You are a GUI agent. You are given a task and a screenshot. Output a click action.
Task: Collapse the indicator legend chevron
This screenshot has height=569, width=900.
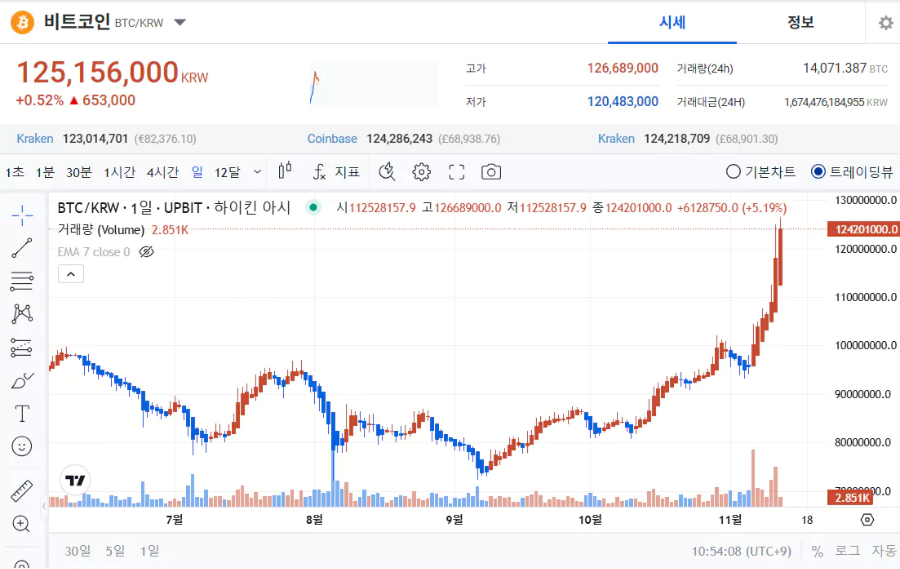[x=71, y=274]
